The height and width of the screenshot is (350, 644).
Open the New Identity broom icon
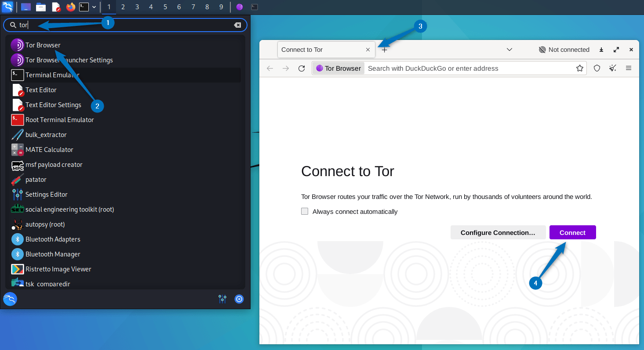point(613,68)
